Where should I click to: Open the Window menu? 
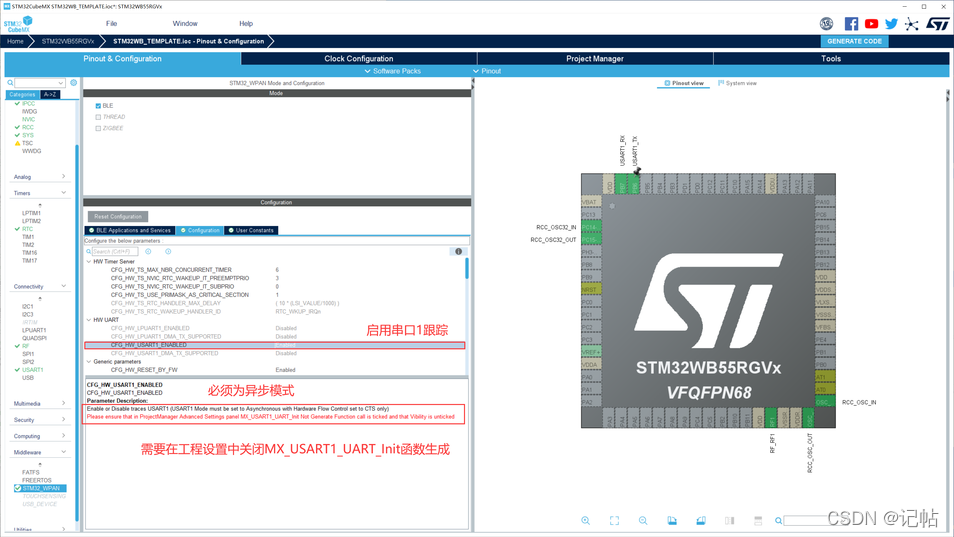click(x=185, y=24)
